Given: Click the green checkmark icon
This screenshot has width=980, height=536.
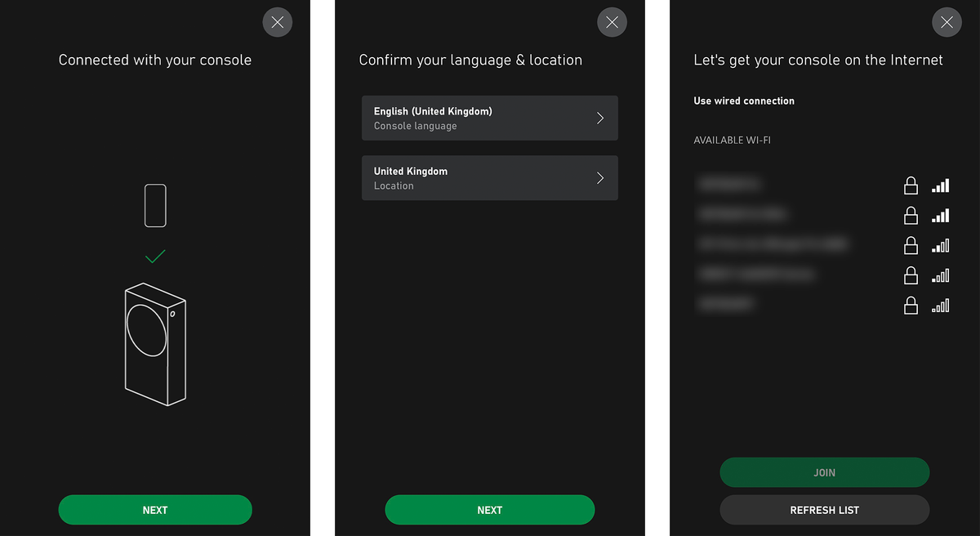Looking at the screenshot, I should (155, 257).
